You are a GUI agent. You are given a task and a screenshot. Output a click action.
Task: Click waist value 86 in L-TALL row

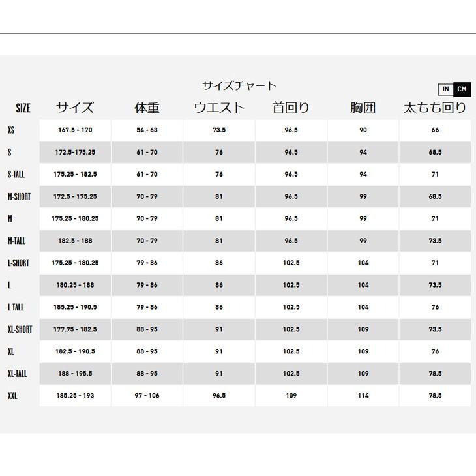click(x=219, y=307)
